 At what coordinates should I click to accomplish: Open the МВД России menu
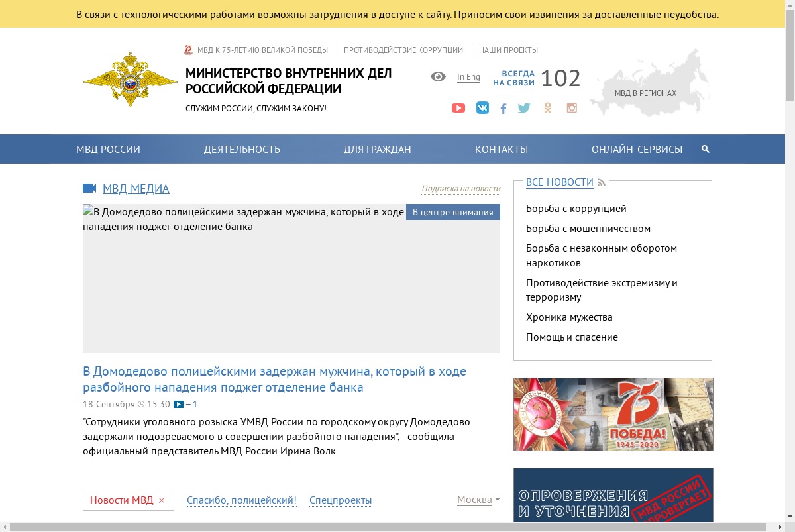pyautogui.click(x=108, y=149)
